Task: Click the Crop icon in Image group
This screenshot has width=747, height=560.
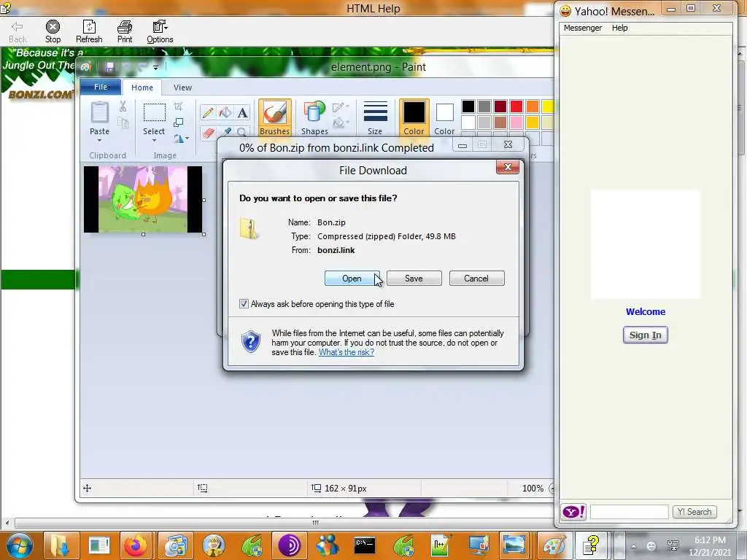Action: tap(179, 106)
